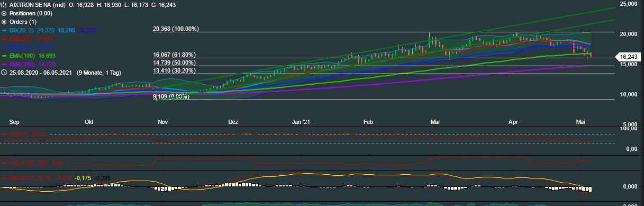Open the AIXTRON SE NA (mid) instrument title

pyautogui.click(x=38, y=5)
